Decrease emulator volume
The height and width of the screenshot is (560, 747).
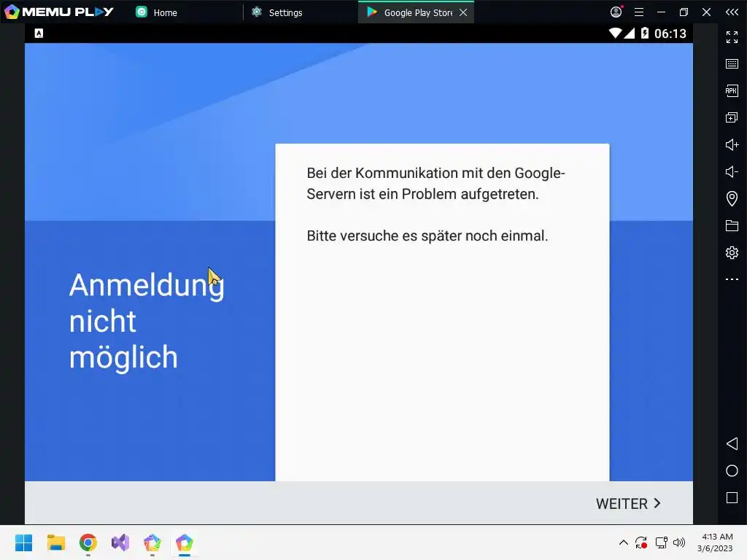click(732, 171)
